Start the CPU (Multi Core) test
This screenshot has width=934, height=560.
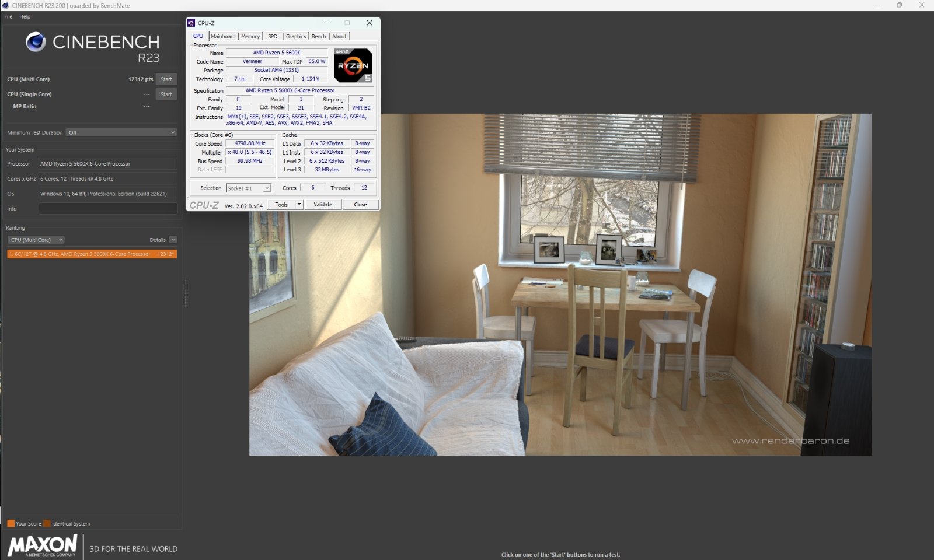click(166, 79)
